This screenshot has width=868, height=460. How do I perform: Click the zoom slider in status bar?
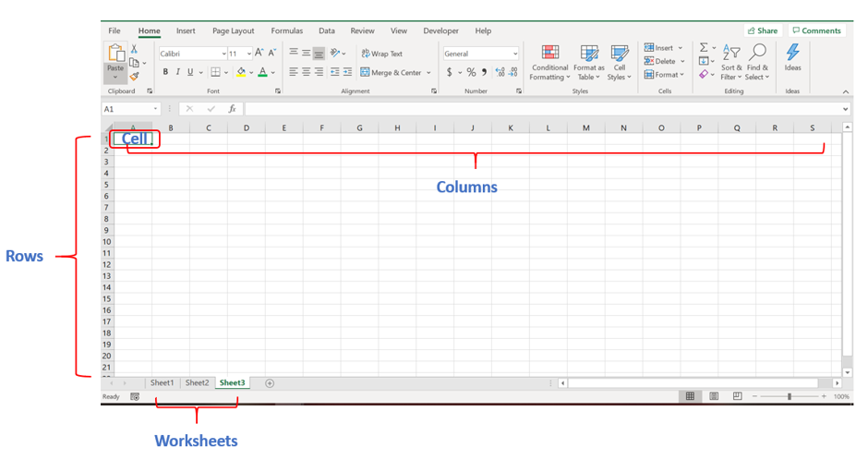tap(789, 396)
